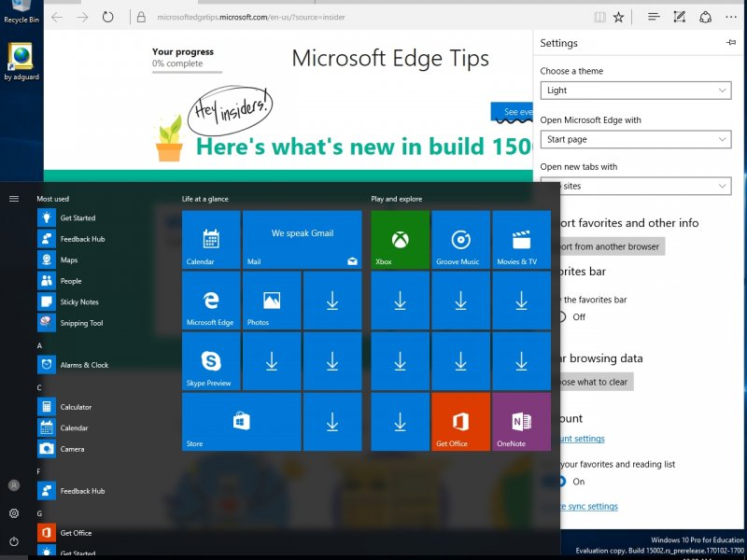The image size is (747, 560).
Task: Expand the Choose a theme dropdown
Action: tap(636, 91)
